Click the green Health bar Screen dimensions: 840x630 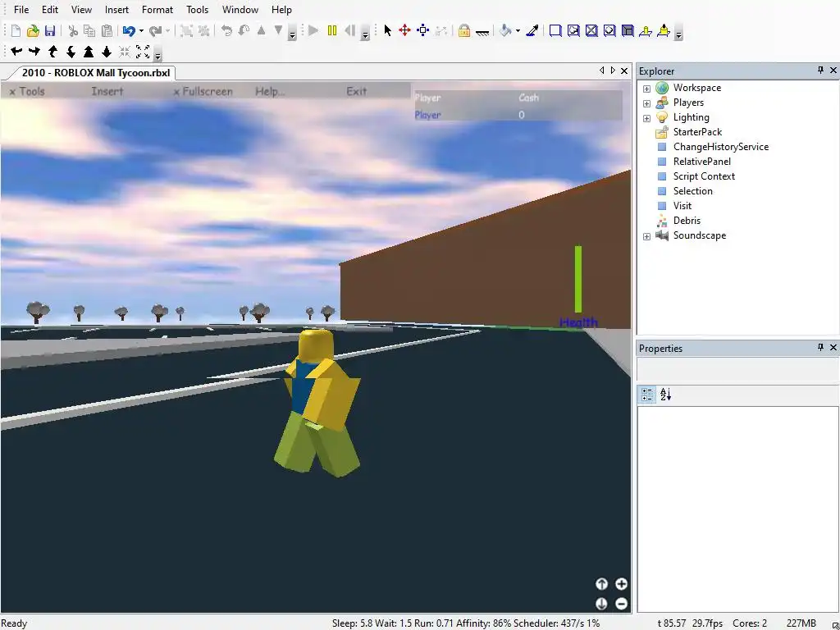pyautogui.click(x=578, y=279)
